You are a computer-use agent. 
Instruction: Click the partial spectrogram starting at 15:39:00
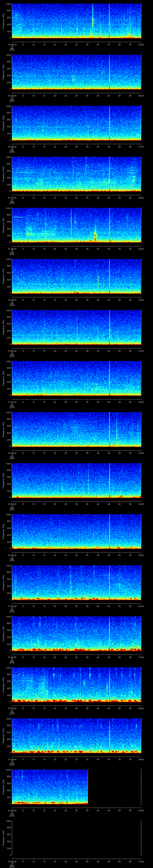click(50, 787)
